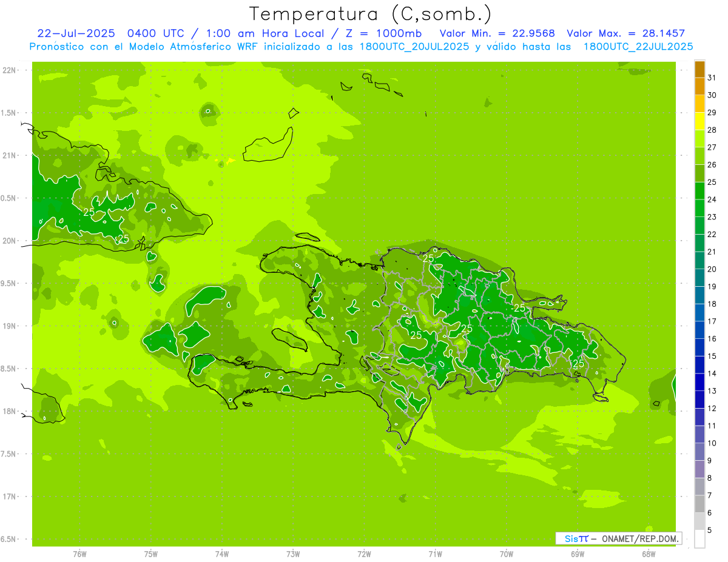Click the 25 label on the color scale
The height and width of the screenshot is (562, 728).
click(712, 182)
